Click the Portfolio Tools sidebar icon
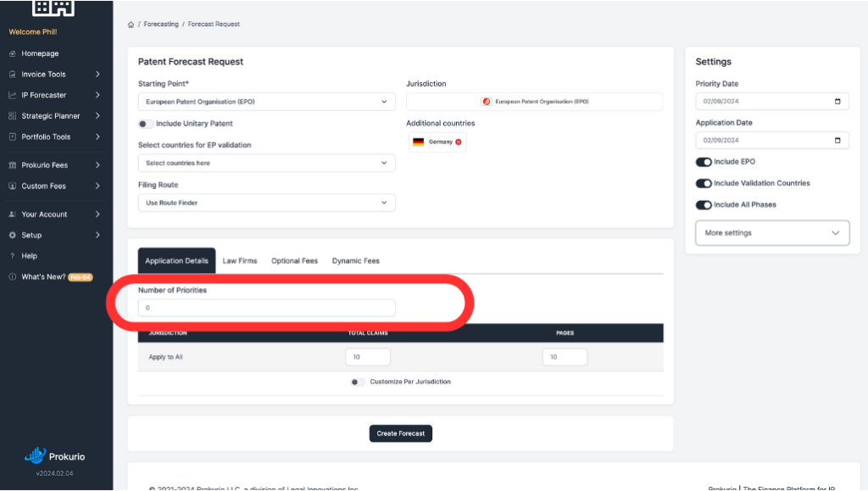Viewport: 868px width, 491px height. 12,137
